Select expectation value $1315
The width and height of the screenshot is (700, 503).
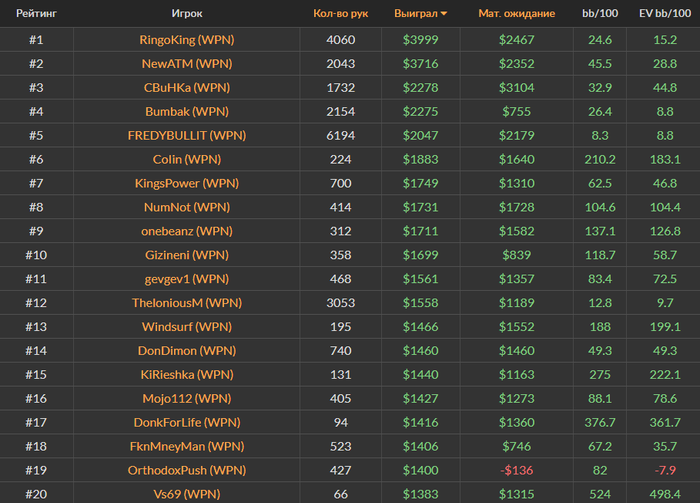click(517, 494)
